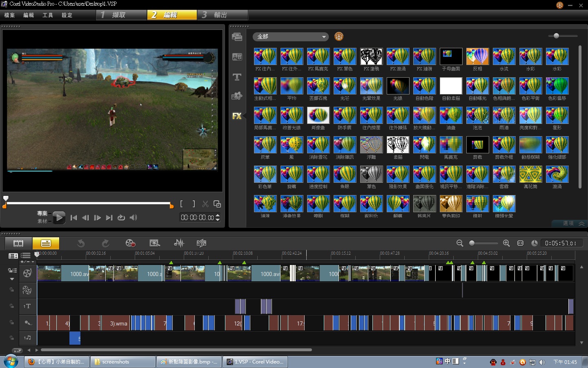This screenshot has height=368, width=588.
Task: Click the thumbnail size slider handle
Action: (556, 36)
